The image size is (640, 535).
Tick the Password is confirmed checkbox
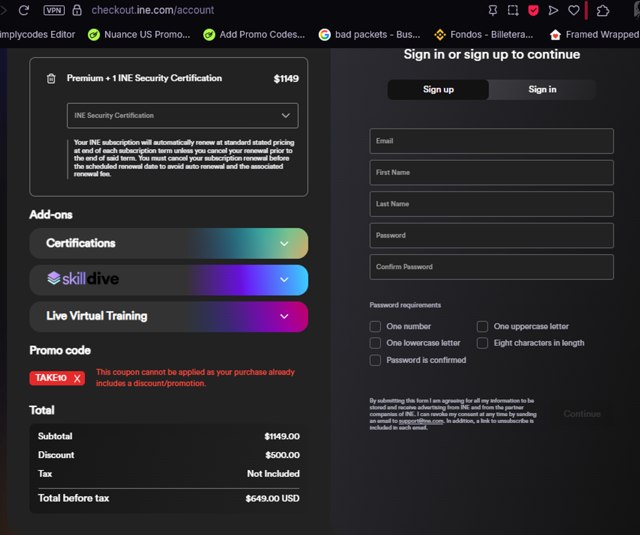[x=375, y=360]
